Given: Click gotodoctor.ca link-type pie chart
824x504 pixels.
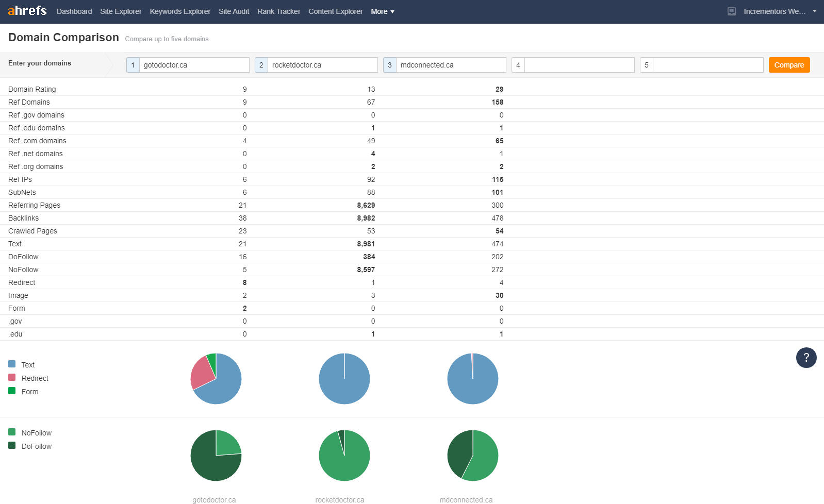Looking at the screenshot, I should point(216,379).
